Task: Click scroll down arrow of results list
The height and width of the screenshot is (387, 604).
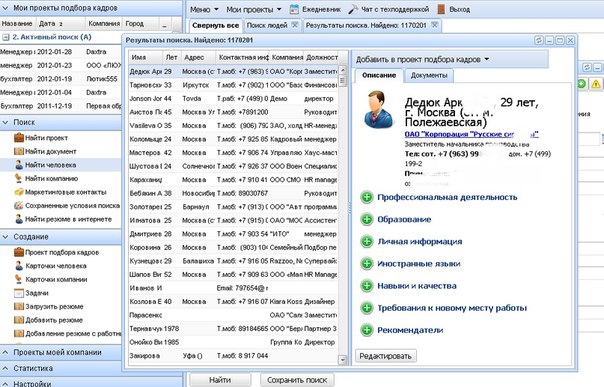Action: [x=342, y=360]
